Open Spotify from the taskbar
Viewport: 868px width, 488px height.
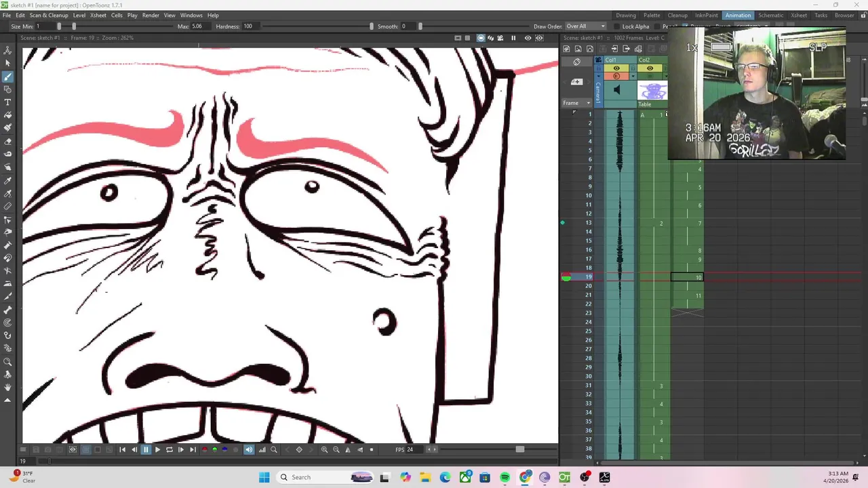point(505,477)
